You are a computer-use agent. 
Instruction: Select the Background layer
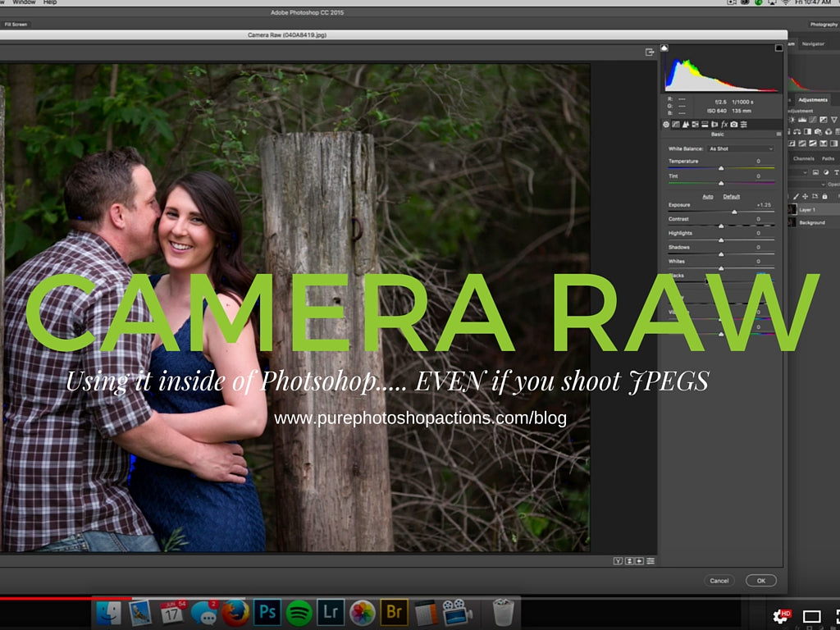pos(814,222)
